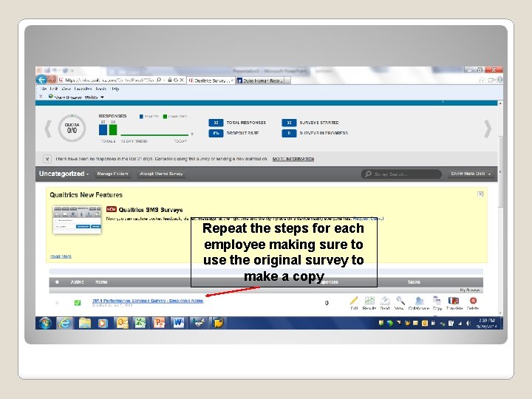The width and height of the screenshot is (532, 399).
Task: Click the previous arrow beside the Quota dial
Action: pyautogui.click(x=48, y=129)
